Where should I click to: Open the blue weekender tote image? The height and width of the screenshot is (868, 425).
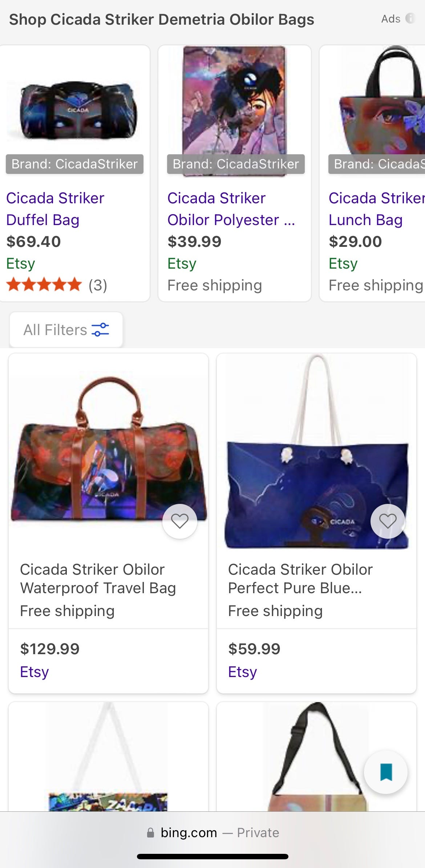(x=316, y=452)
